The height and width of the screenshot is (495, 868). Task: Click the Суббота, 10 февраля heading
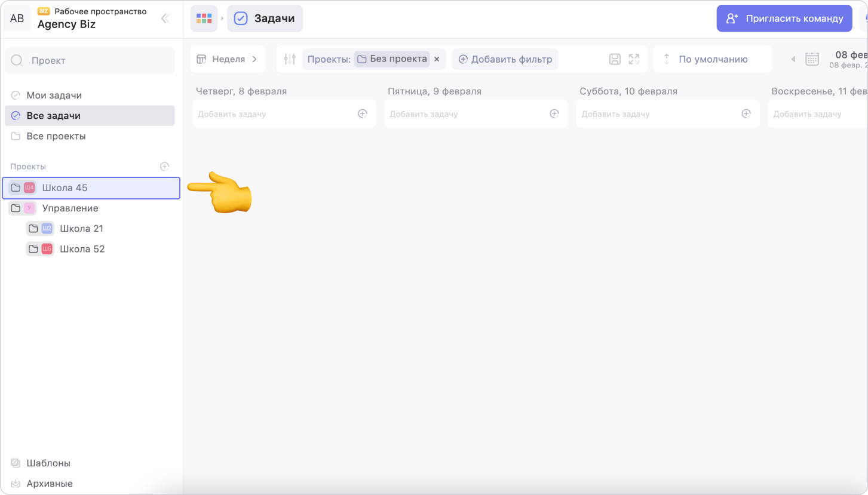(x=628, y=91)
